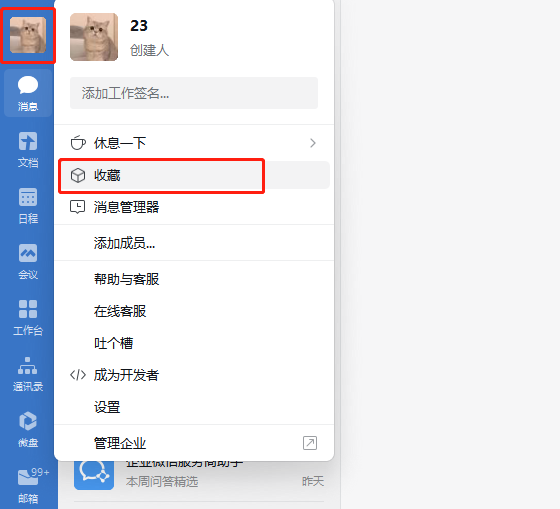This screenshot has height=509, width=560.
Task: Click the cat avatar in the sidebar
Action: [28, 35]
